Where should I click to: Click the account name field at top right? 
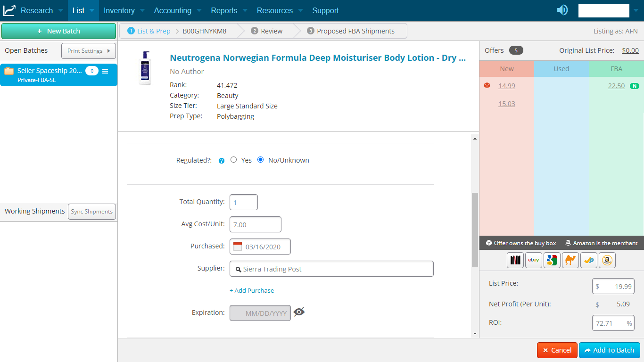click(604, 10)
